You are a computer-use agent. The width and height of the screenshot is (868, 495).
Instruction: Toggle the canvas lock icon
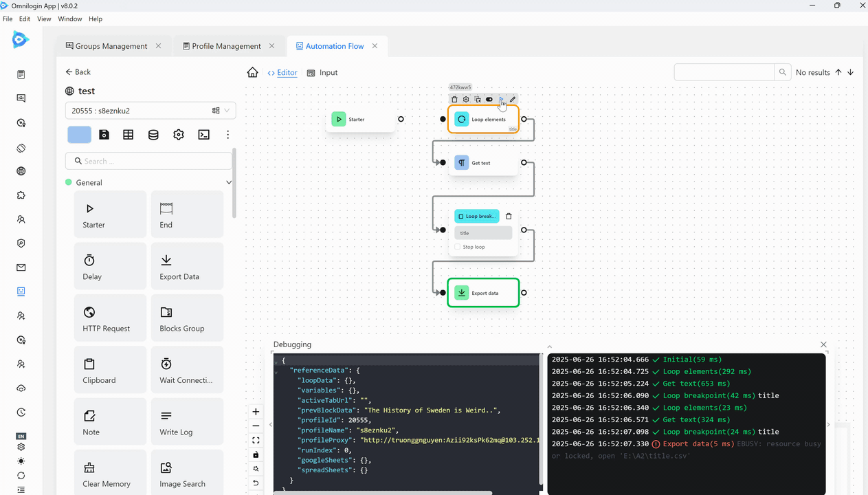[x=256, y=454]
